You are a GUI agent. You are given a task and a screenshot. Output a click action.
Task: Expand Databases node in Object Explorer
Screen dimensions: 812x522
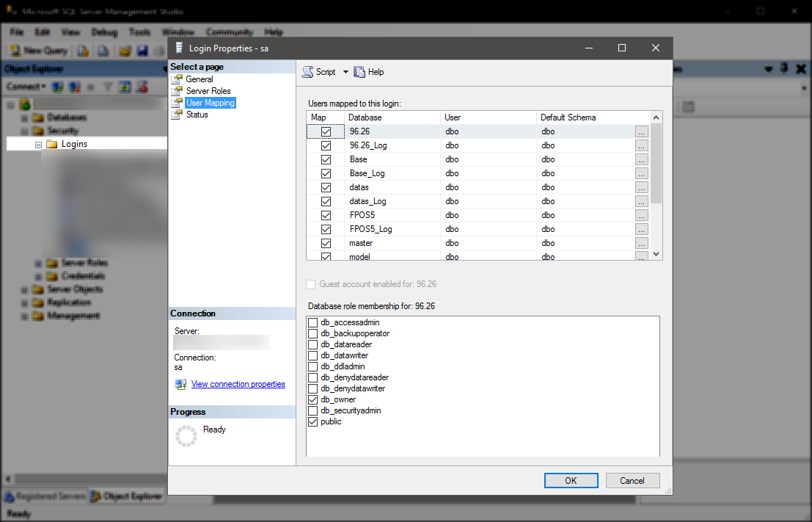tap(24, 117)
